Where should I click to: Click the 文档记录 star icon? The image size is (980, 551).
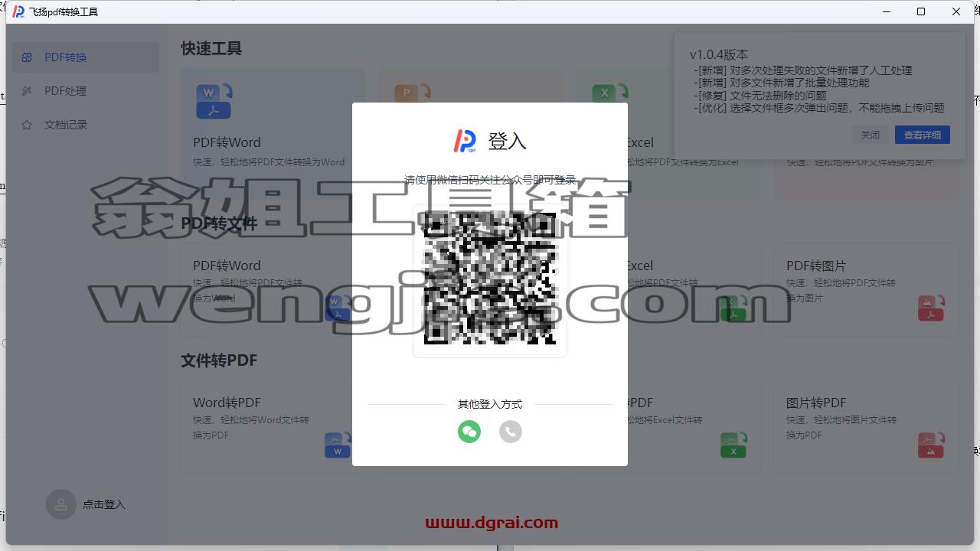tap(27, 125)
